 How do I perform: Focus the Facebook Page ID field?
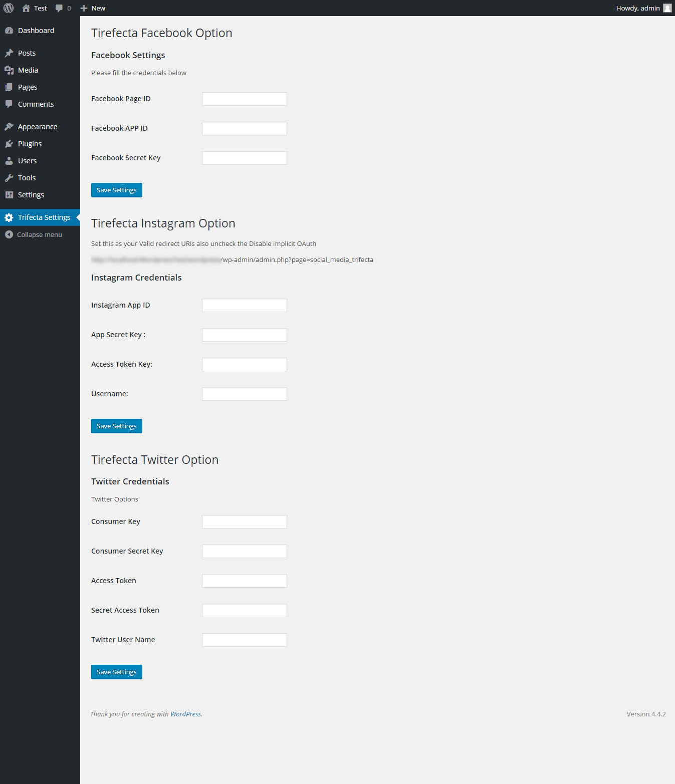[x=245, y=99]
